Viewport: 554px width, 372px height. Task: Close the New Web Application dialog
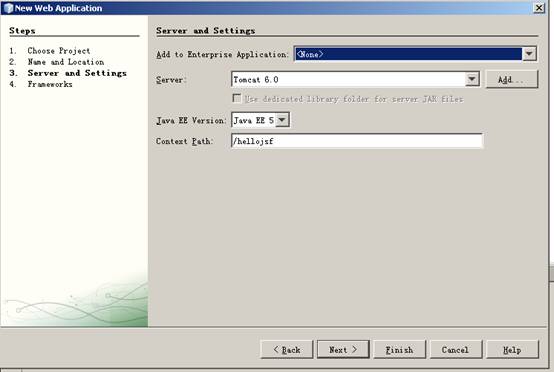pyautogui.click(x=539, y=8)
